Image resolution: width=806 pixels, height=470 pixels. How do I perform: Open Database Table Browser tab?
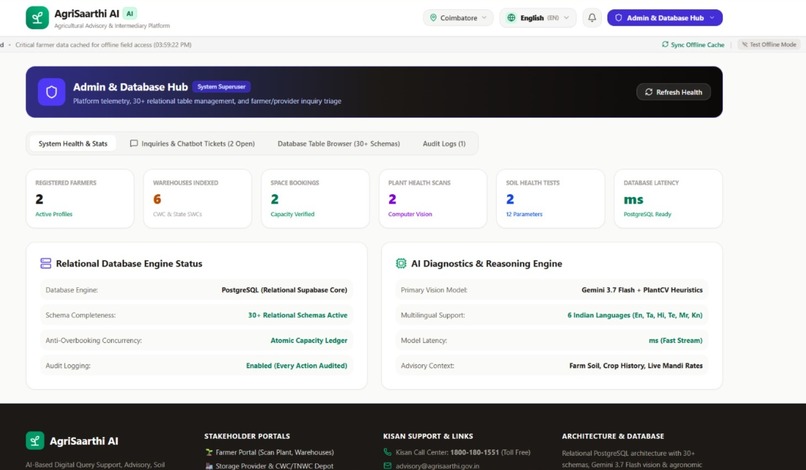[x=339, y=143]
